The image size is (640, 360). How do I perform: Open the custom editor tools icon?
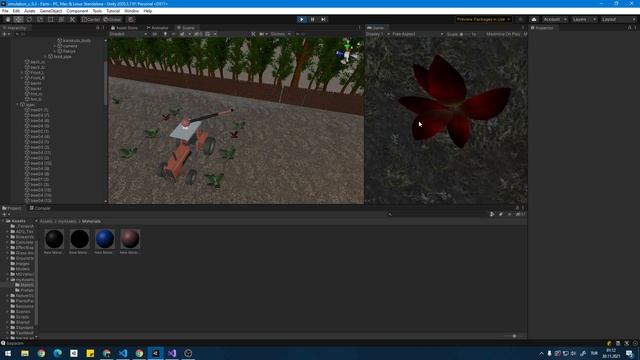tap(72, 19)
